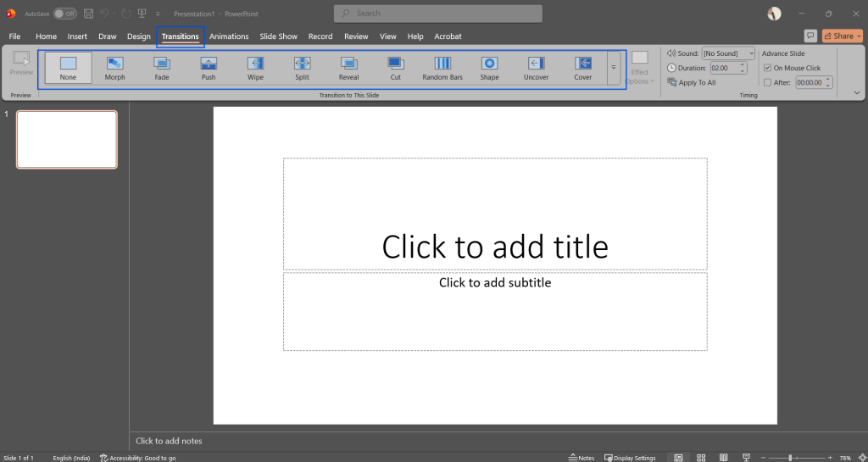Click the Share button
This screenshot has height=462, width=868.
pyautogui.click(x=842, y=36)
